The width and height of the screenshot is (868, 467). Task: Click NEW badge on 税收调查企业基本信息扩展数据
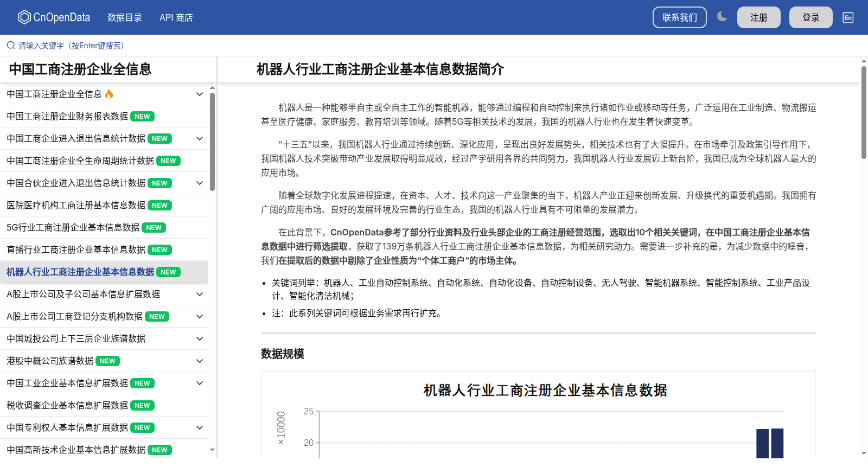click(142, 406)
